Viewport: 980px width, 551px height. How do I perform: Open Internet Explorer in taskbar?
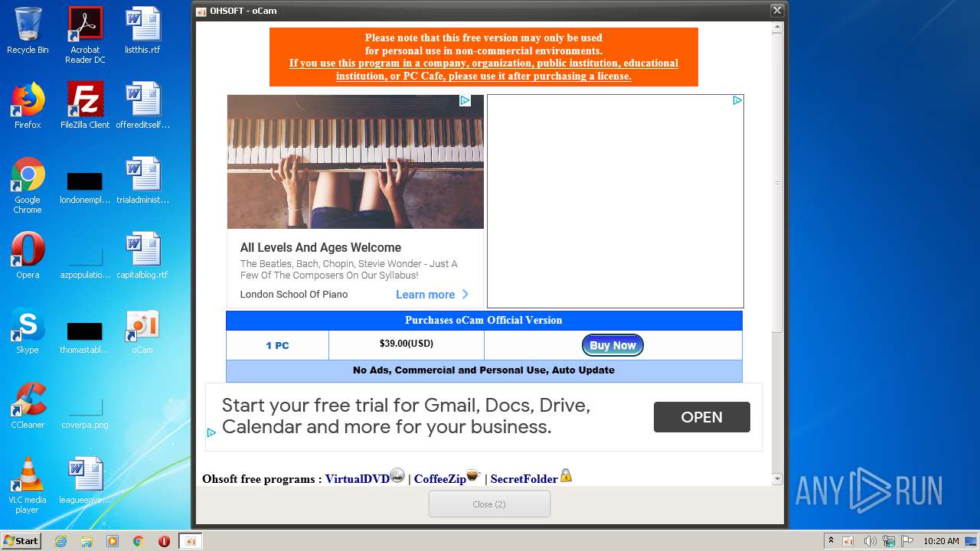60,541
